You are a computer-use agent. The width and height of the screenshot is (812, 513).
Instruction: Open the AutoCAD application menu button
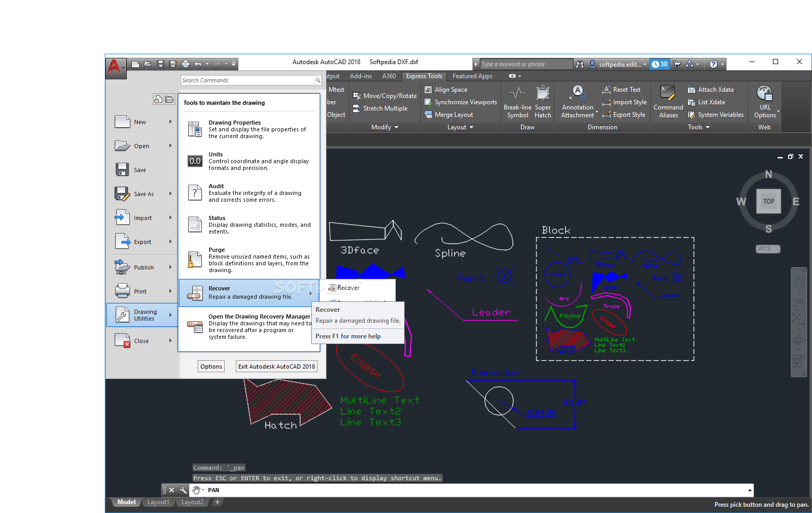pyautogui.click(x=116, y=67)
